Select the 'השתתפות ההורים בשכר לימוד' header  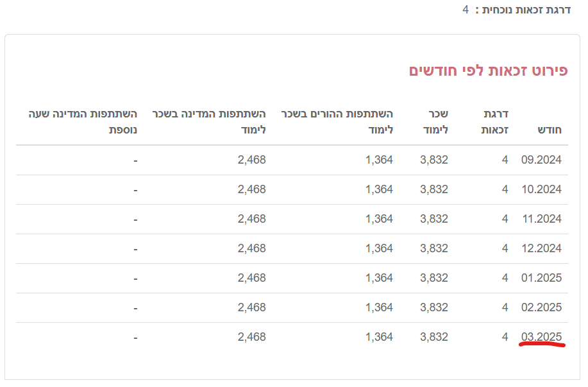pos(338,121)
